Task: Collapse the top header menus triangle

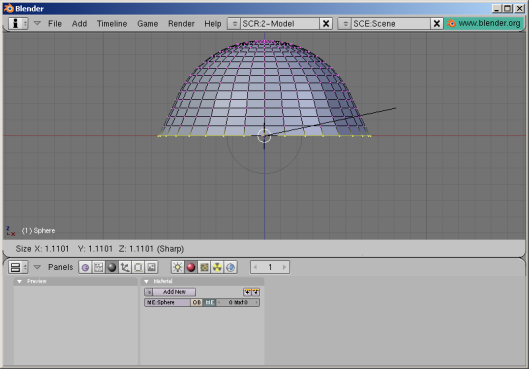Action: 37,23
